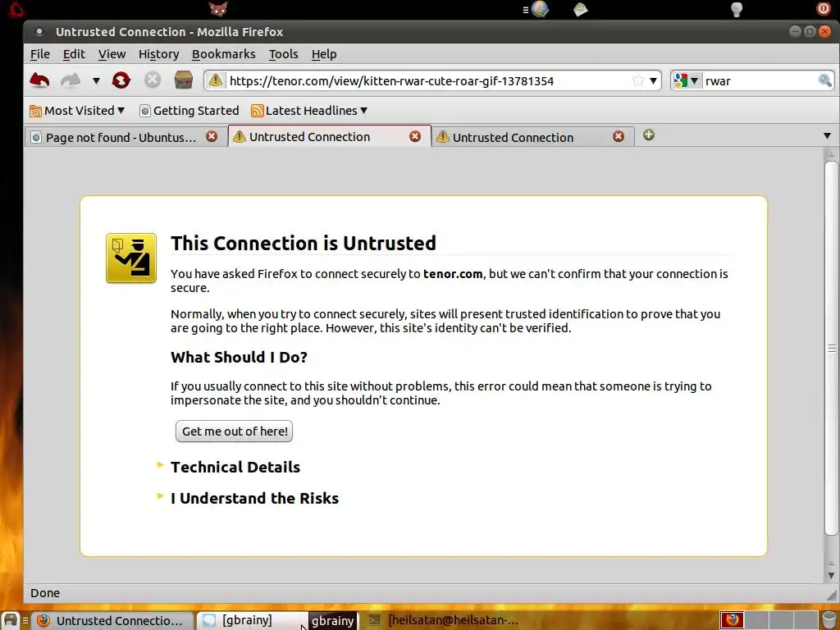840x630 pixels.
Task: Expand I Understand the Risks section
Action: (x=254, y=498)
